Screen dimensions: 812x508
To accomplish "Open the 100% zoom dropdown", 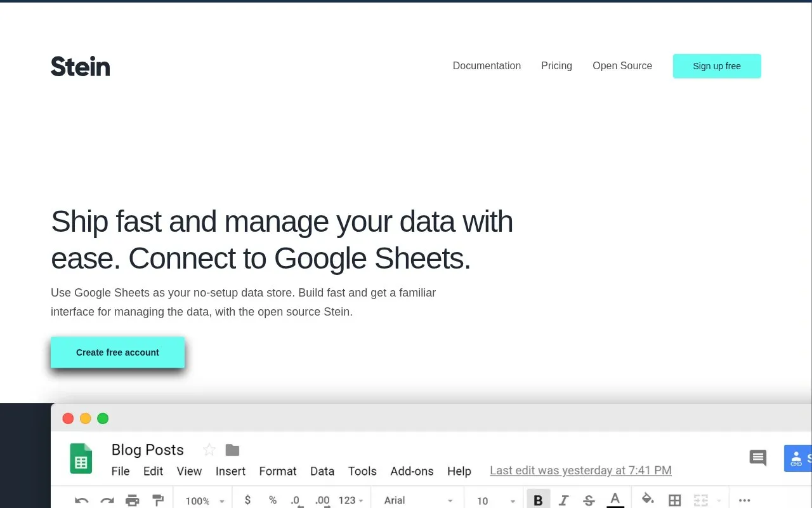I will [205, 501].
